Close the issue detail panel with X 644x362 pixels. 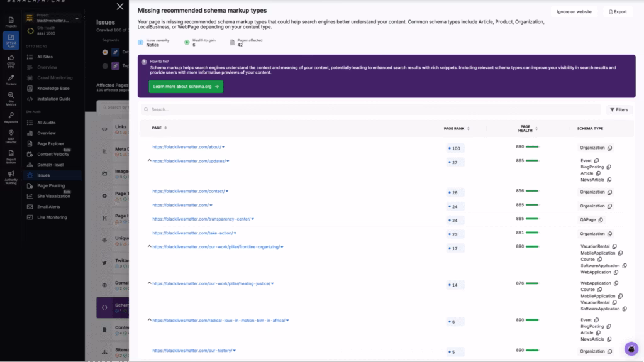pos(120,7)
